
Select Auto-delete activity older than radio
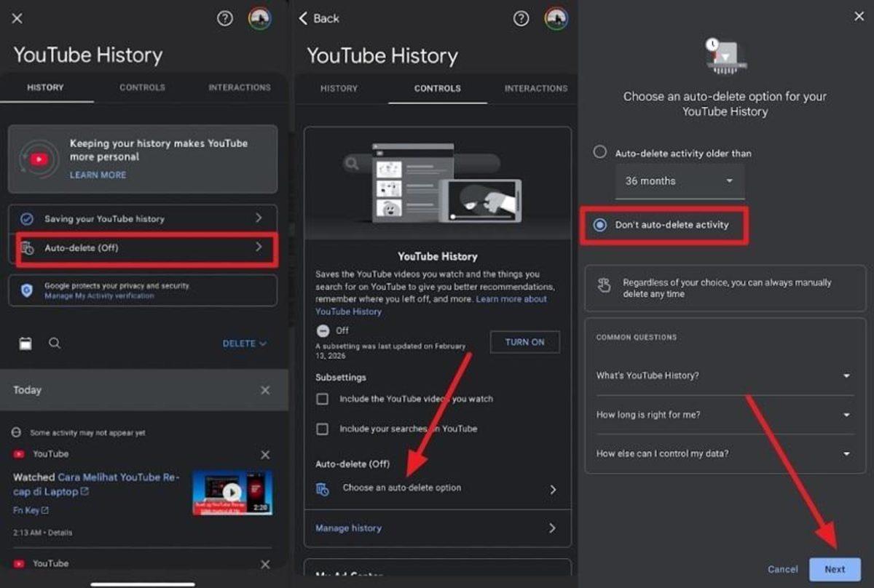(x=599, y=153)
